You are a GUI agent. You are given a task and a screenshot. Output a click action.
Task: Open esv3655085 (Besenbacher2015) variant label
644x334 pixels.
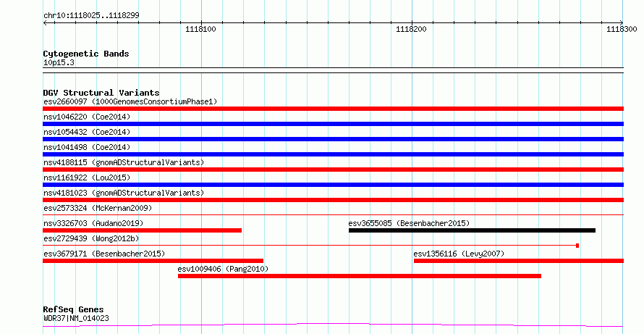coord(409,223)
